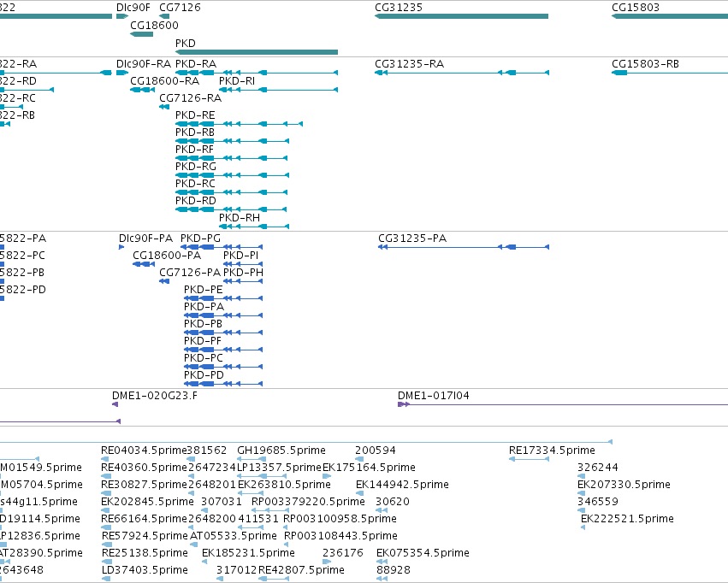This screenshot has width=728, height=583.
Task: Open EST RE17334.5prime
Action: point(552,450)
